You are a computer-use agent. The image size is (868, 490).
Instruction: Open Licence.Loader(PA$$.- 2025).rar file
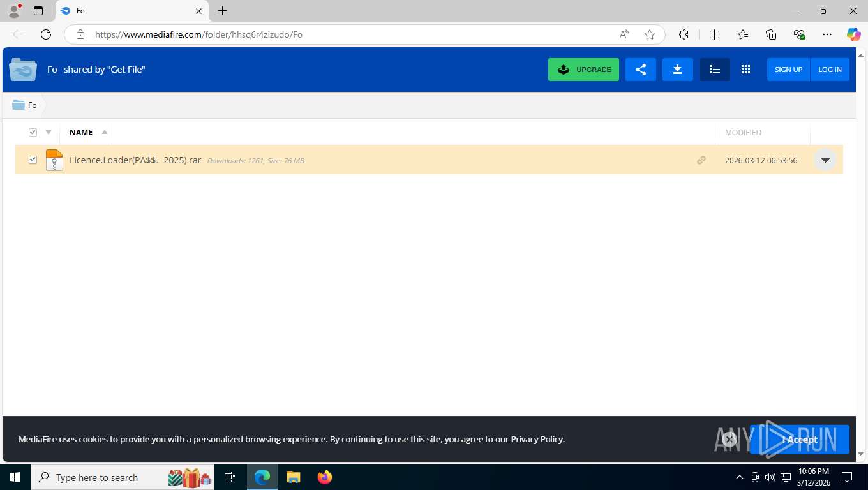pos(135,160)
